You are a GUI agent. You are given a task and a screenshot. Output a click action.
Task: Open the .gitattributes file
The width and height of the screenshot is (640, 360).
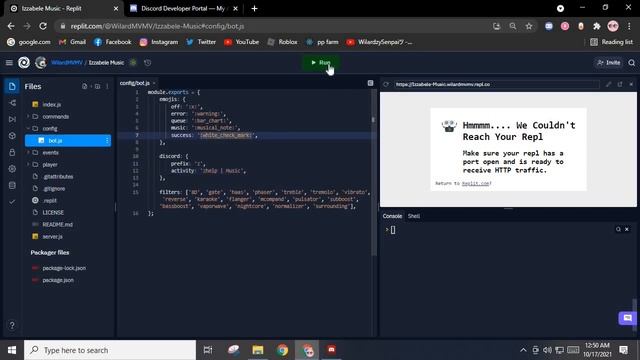[58, 177]
